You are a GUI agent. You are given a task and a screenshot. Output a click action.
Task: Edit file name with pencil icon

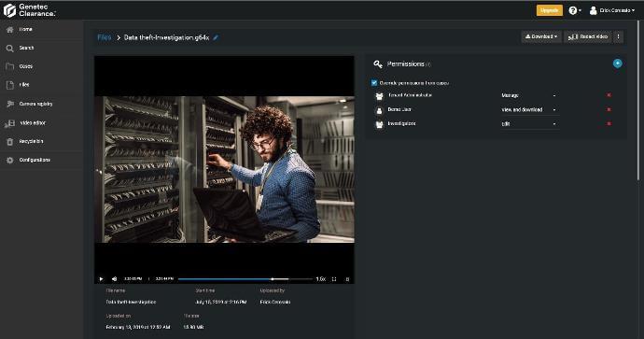[x=216, y=37]
